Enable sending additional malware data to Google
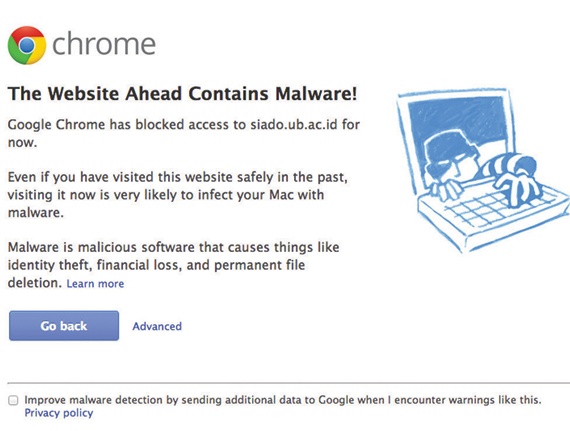This screenshot has height=431, width=570. [13, 400]
